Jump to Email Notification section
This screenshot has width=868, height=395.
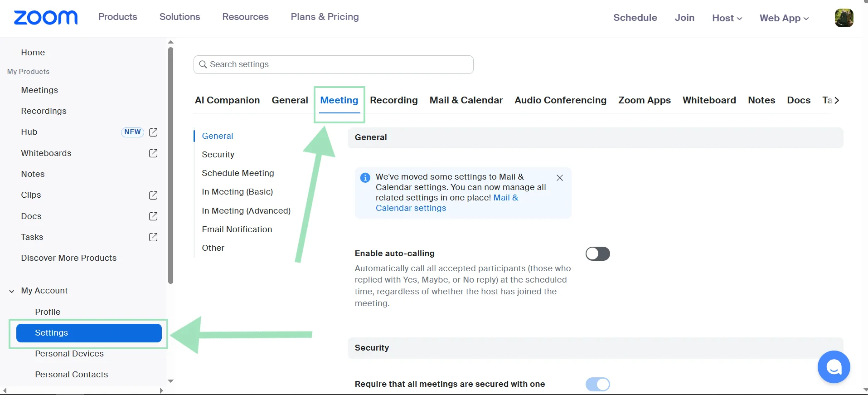[x=237, y=229]
